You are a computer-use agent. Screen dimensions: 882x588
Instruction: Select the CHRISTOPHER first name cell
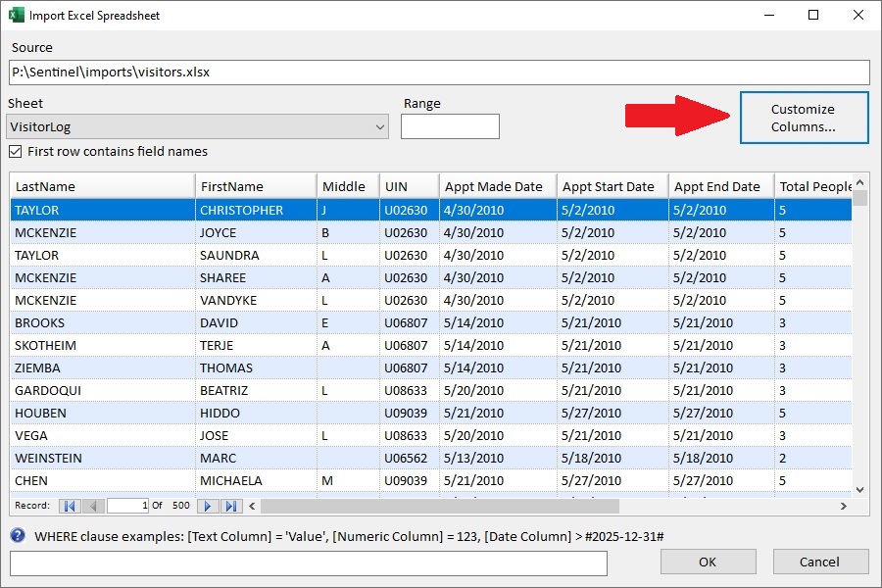[x=256, y=210]
